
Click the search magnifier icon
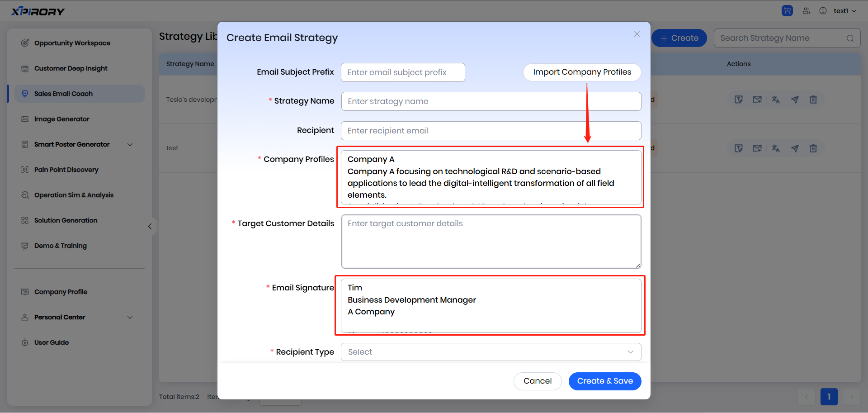(x=850, y=38)
